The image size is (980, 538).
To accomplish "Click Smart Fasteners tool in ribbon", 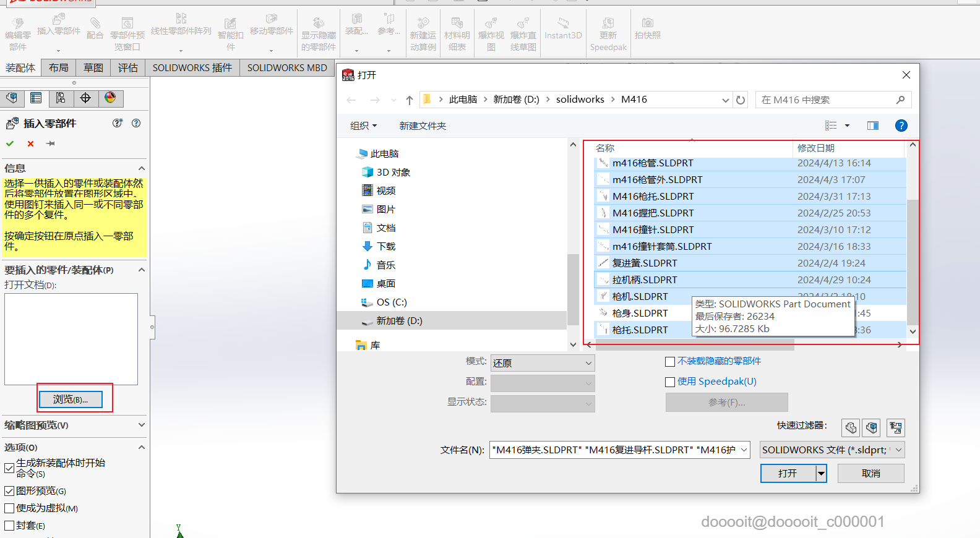I will 230,35.
